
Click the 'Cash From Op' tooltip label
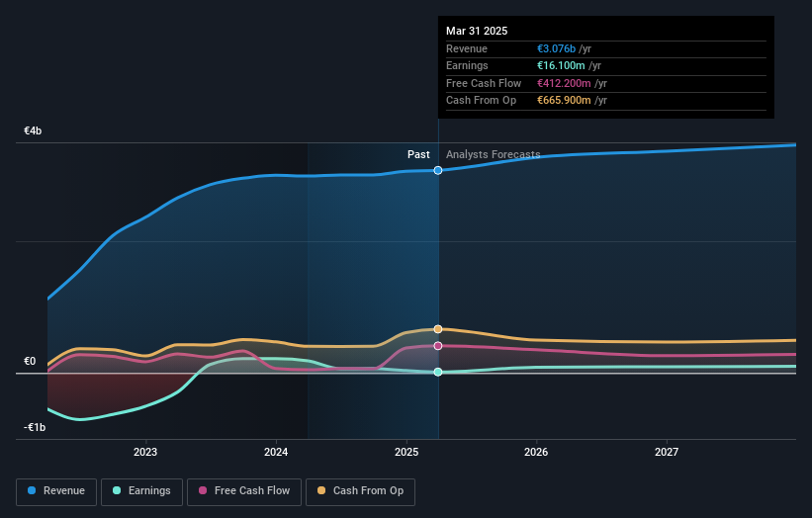click(481, 101)
